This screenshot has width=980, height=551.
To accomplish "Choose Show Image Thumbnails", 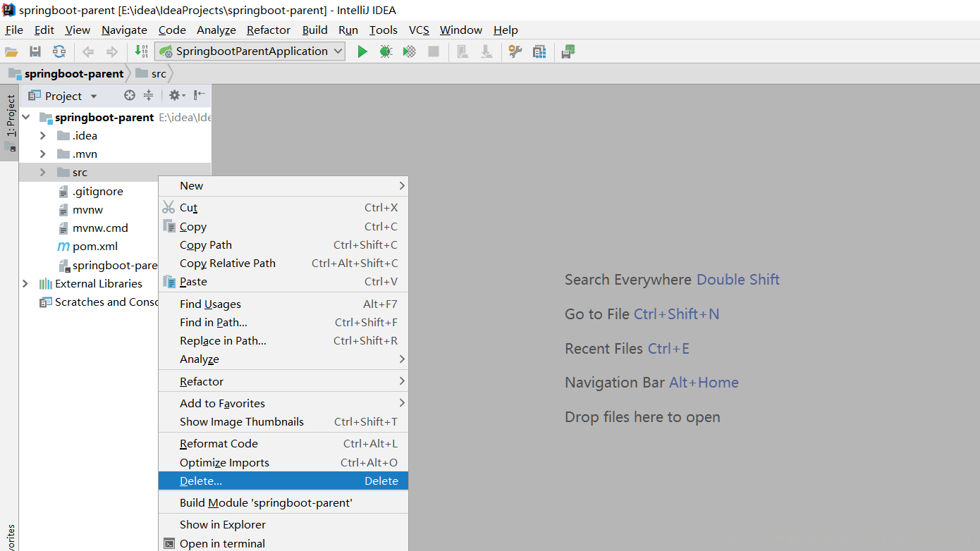I will [x=283, y=421].
